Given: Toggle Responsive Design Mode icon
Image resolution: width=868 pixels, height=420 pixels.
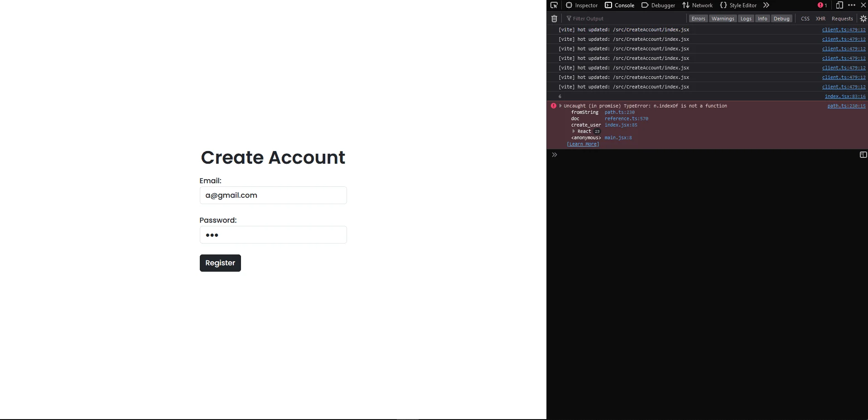Looking at the screenshot, I should pyautogui.click(x=839, y=5).
